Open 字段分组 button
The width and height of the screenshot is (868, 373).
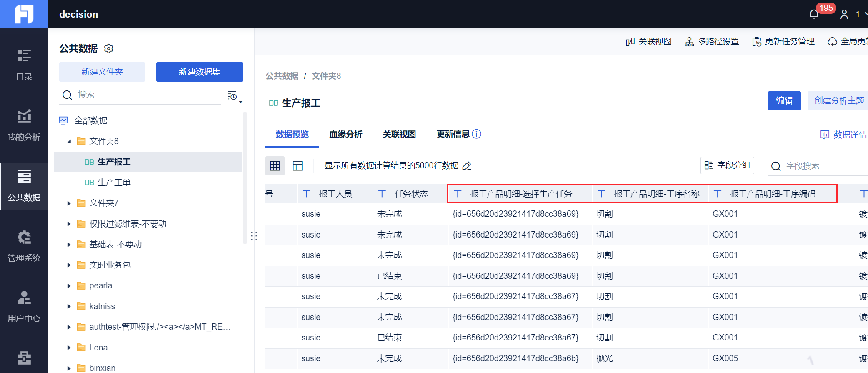pos(727,165)
